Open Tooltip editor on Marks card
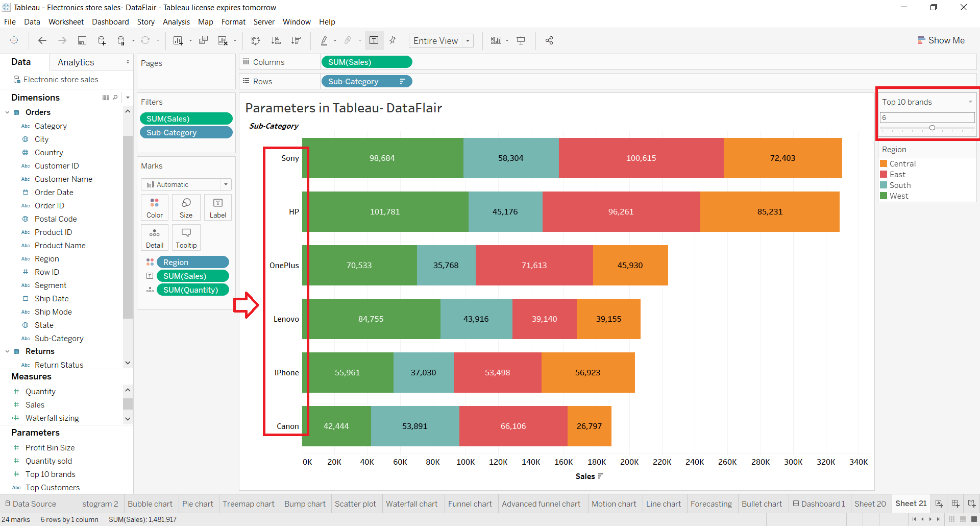 (186, 237)
